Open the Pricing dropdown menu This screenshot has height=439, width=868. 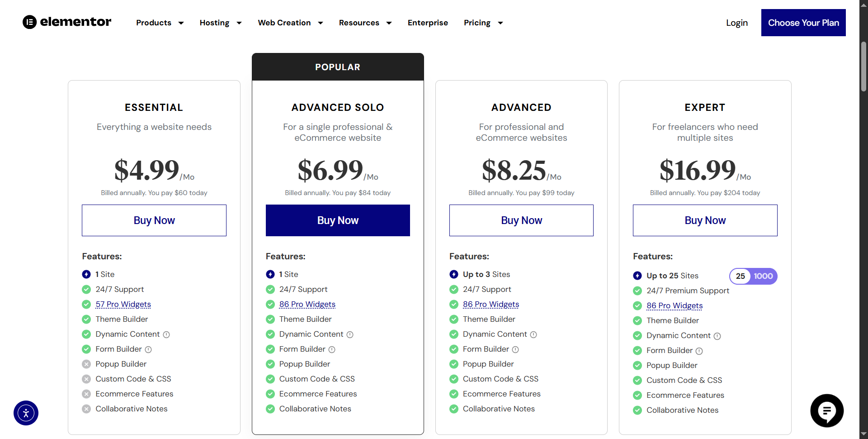click(x=483, y=23)
